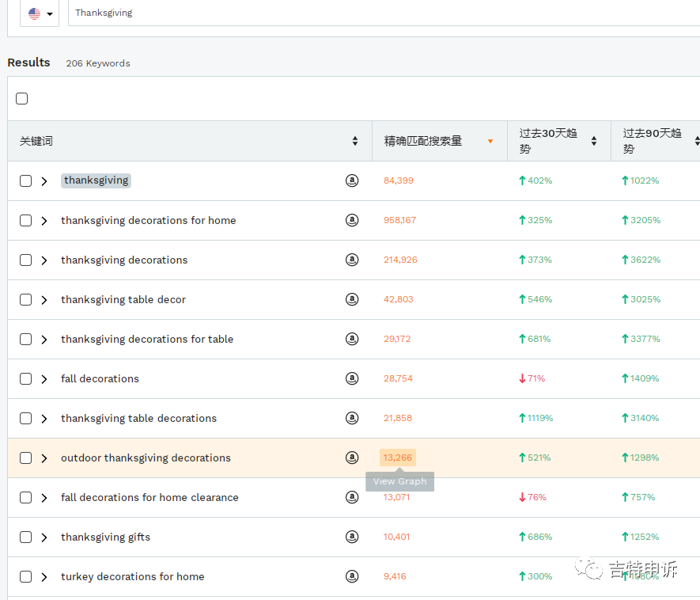Click the 206 Keywords count label
700x600 pixels.
[98, 63]
